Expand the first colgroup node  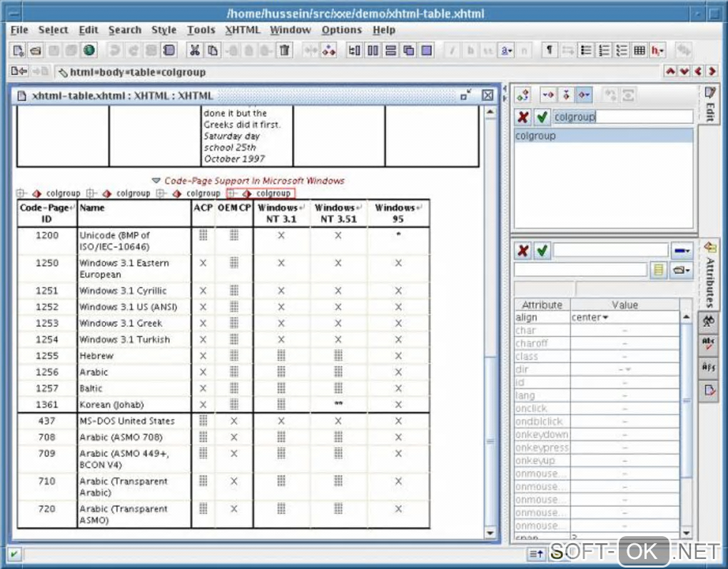pos(21,193)
